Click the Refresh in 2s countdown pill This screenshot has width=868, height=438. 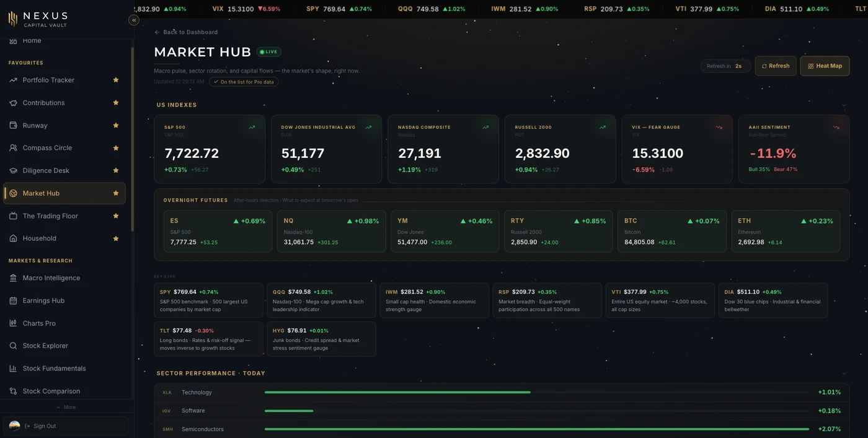(725, 66)
